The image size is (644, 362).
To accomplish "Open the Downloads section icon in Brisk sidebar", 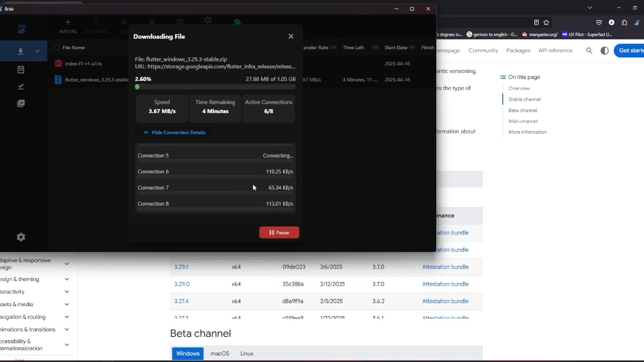I will [21, 51].
